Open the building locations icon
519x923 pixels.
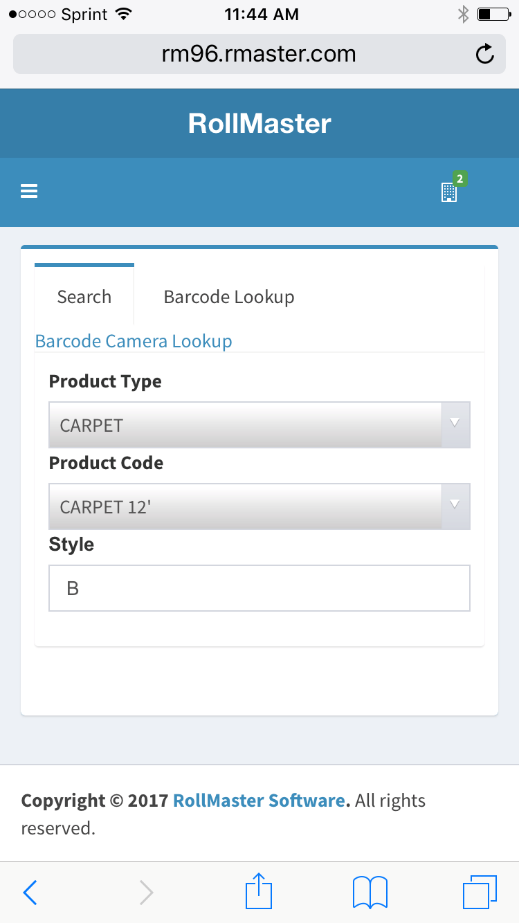(449, 192)
